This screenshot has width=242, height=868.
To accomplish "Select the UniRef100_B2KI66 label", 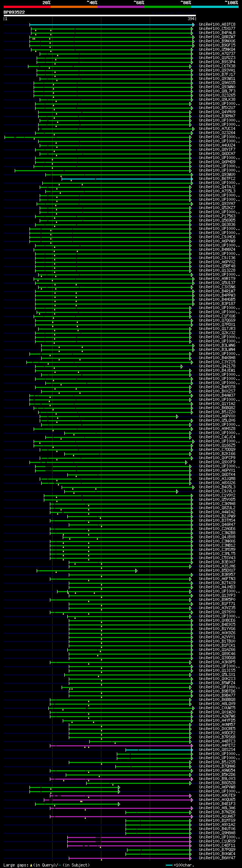I will [217, 454].
